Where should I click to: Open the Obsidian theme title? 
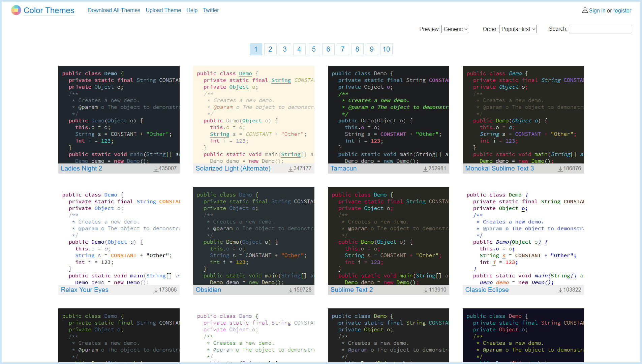208,290
